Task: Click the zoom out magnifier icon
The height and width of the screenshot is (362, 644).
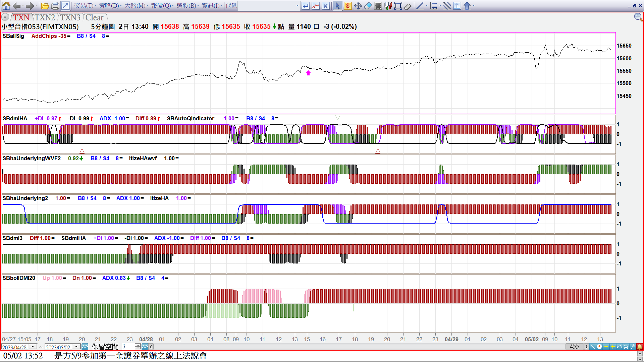Action: (x=638, y=17)
